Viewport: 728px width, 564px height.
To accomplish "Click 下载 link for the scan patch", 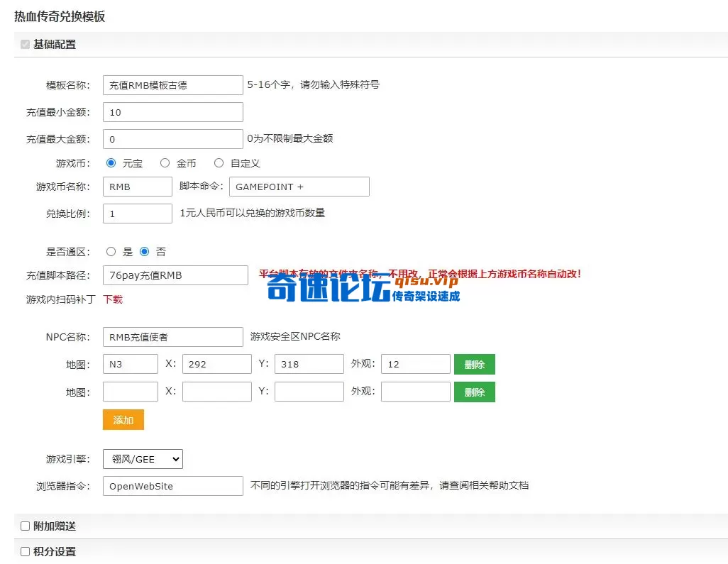I will (113, 299).
